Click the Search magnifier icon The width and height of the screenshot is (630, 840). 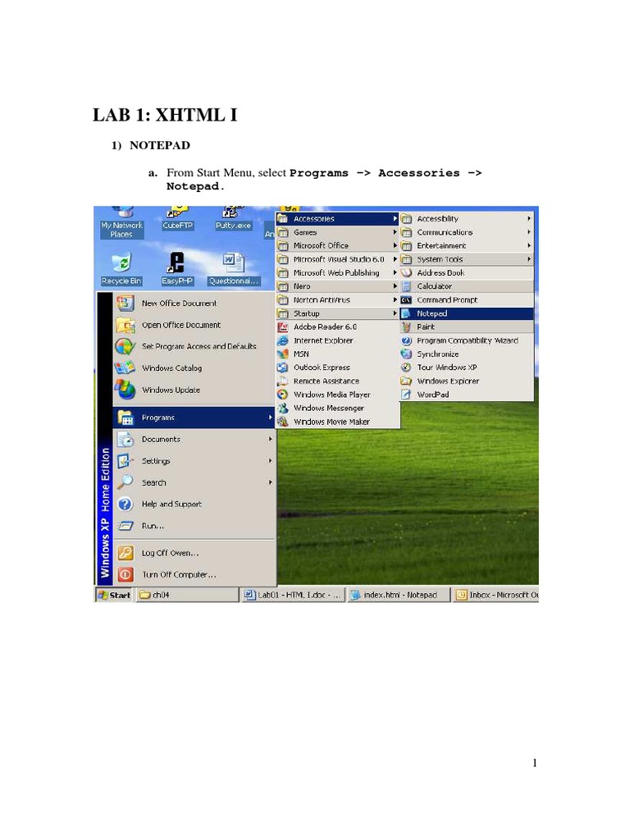coord(126,482)
